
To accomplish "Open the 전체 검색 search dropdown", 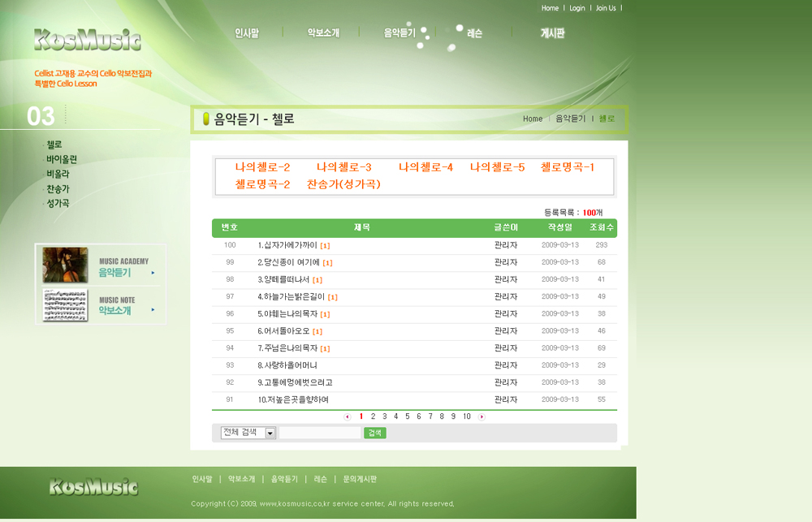I will pyautogui.click(x=270, y=434).
